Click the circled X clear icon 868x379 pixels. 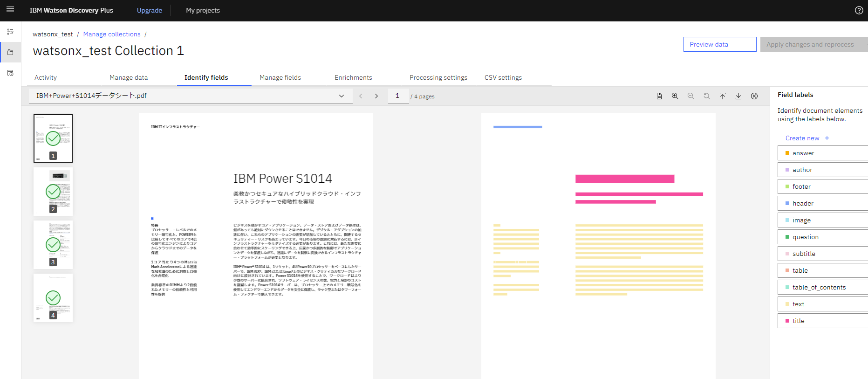coord(754,96)
